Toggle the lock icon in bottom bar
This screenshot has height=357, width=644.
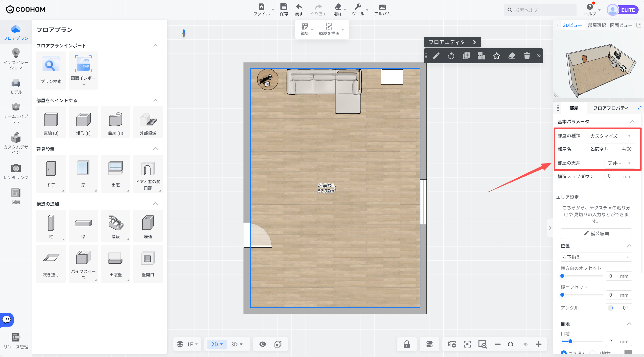[x=407, y=344]
